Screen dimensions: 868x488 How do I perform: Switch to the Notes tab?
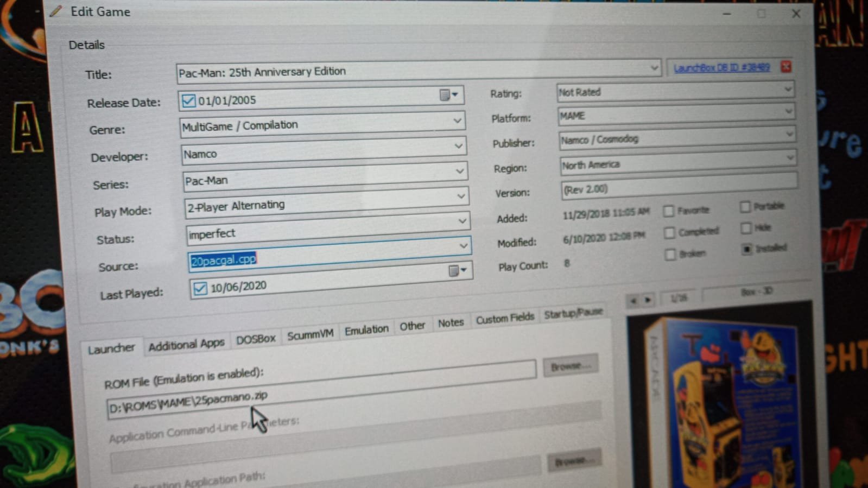tap(451, 322)
